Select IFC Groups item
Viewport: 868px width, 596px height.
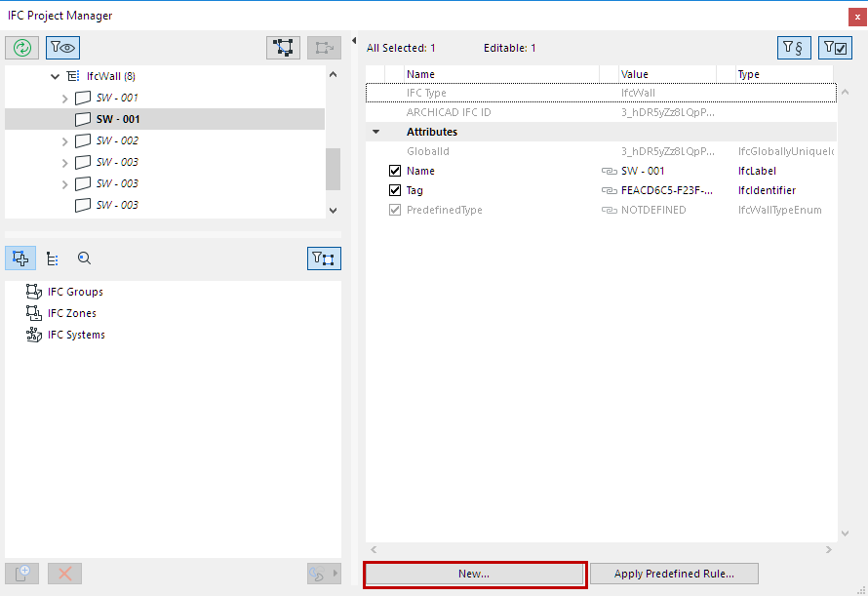[75, 292]
